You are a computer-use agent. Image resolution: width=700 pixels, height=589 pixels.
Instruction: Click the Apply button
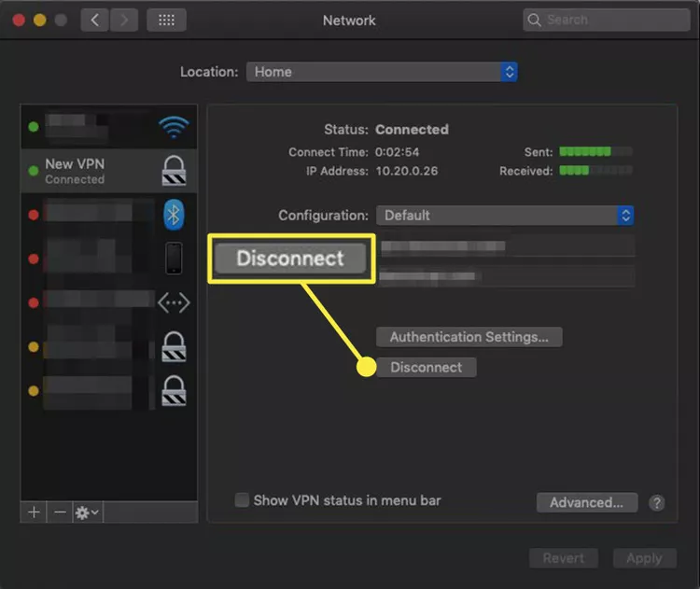point(645,558)
